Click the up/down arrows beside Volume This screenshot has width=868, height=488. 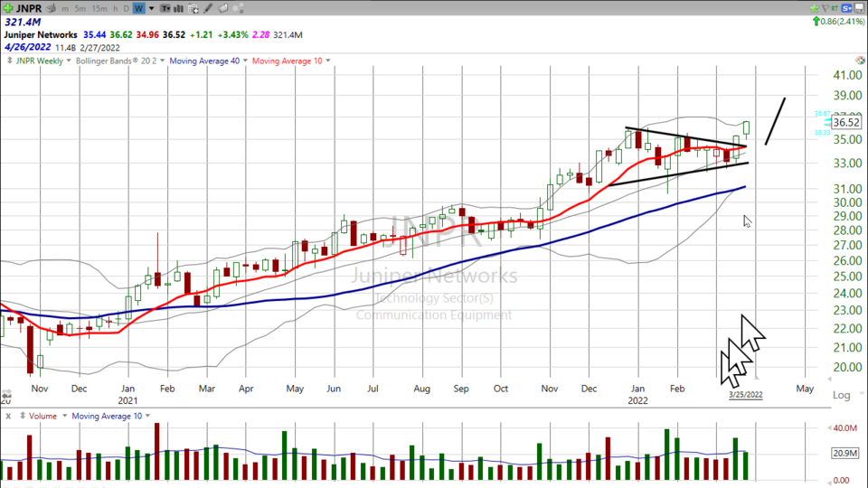click(22, 416)
